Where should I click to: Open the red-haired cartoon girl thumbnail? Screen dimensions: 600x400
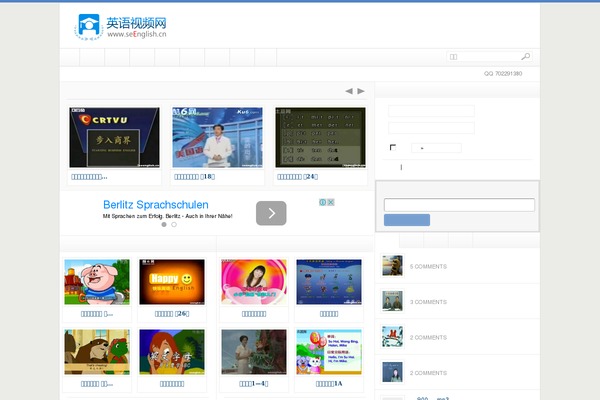(x=172, y=352)
